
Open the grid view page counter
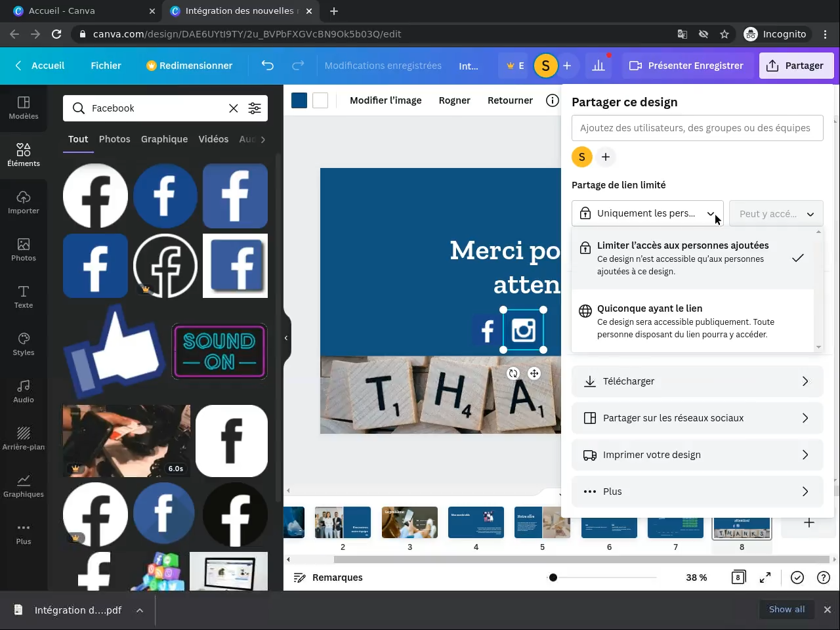(x=738, y=577)
